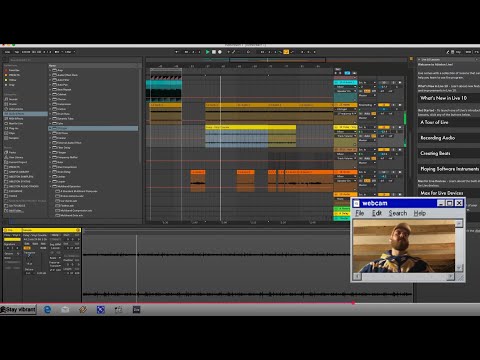Click the yellow Sample title bar in clip view

(52, 230)
